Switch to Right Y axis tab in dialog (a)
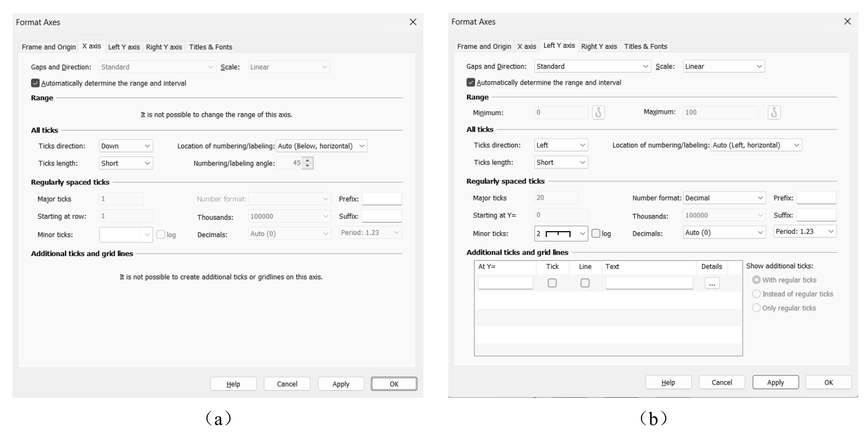Image resolution: width=868 pixels, height=441 pixels. tap(164, 47)
